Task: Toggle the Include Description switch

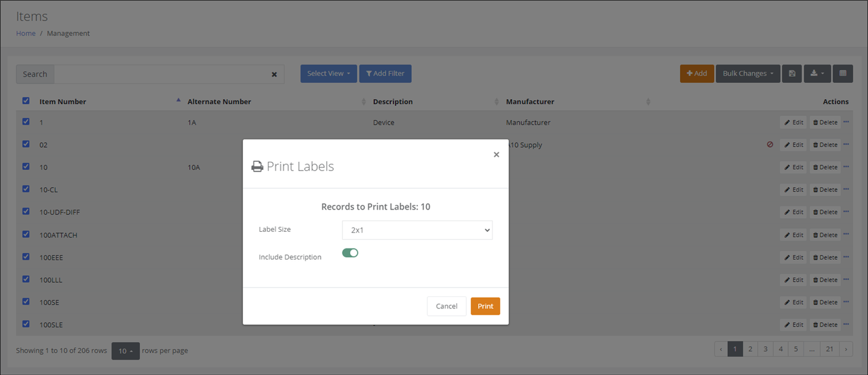Action: 350,253
